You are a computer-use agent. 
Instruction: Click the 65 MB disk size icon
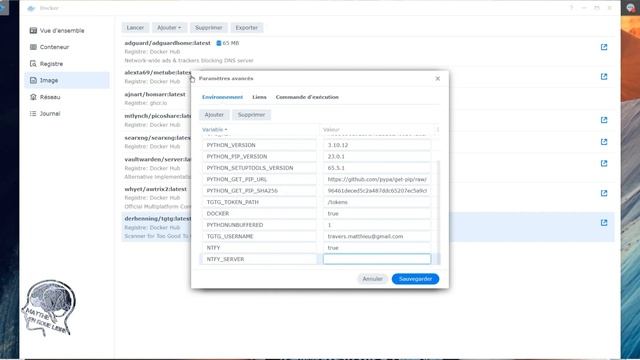pos(219,43)
